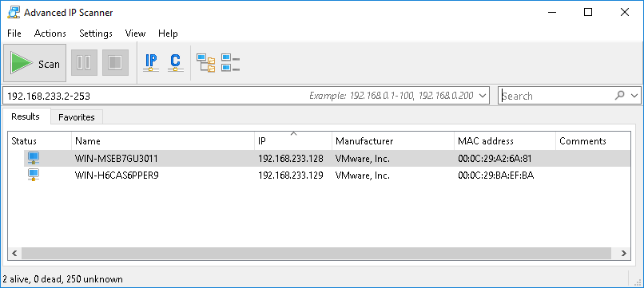The image size is (644, 288).
Task: Click the horizontal scrollbar left arrow
Action: pyautogui.click(x=15, y=253)
